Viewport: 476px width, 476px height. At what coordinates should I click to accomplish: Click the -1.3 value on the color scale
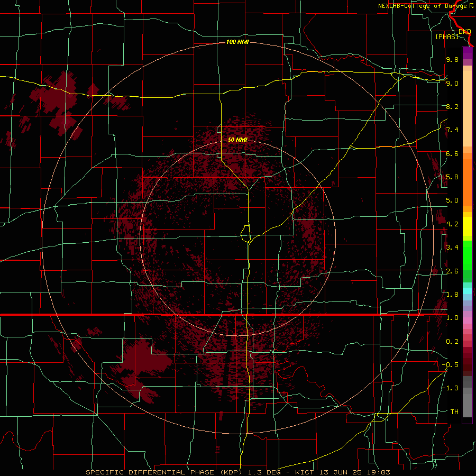tap(450, 388)
